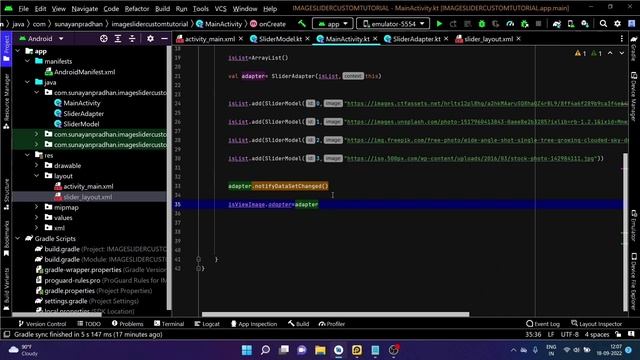
Task: Click the 4 spaces indent setting
Action: (x=597, y=334)
